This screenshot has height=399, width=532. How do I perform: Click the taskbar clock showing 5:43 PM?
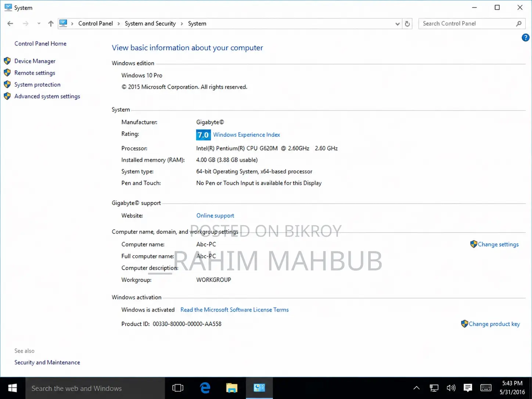coord(512,388)
